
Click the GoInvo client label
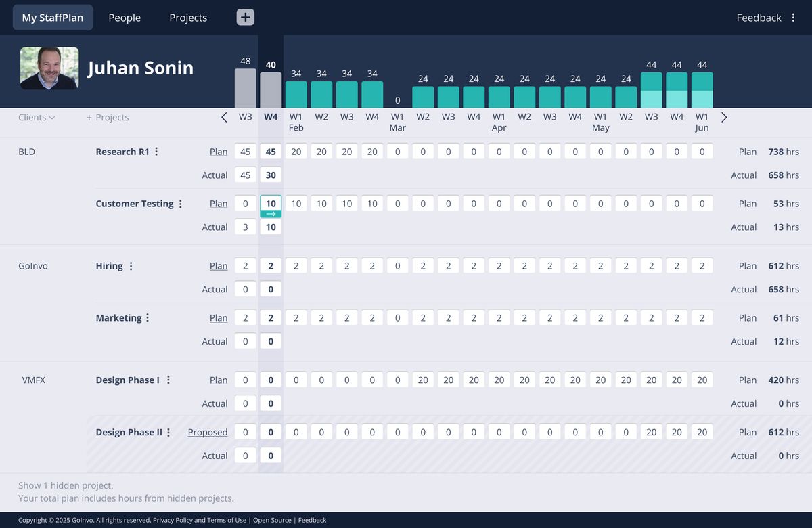[x=32, y=266]
